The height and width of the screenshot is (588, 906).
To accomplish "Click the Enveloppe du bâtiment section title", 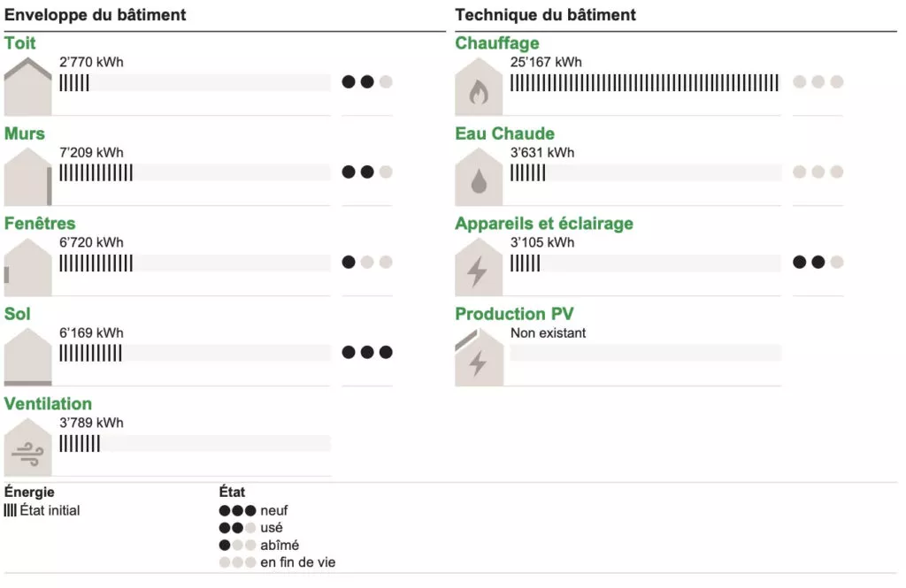I will tap(96, 15).
